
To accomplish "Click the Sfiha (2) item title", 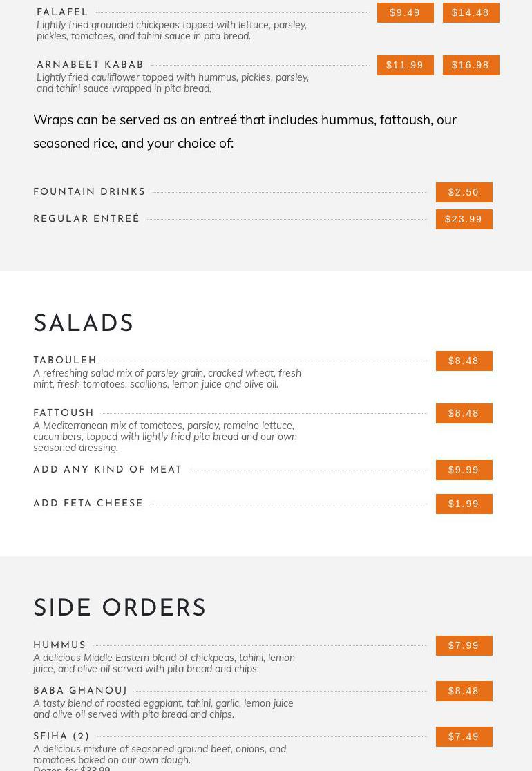I will coord(61,736).
